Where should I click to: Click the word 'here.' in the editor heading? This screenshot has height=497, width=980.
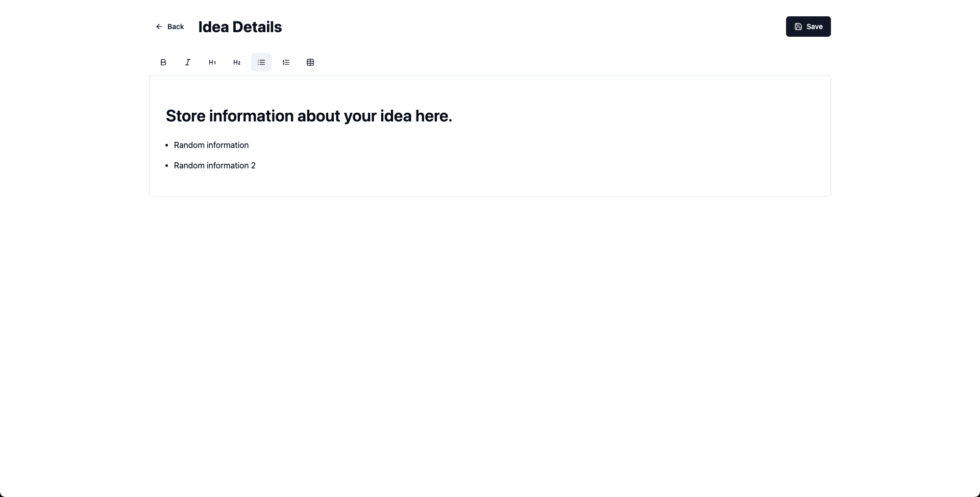pos(433,116)
